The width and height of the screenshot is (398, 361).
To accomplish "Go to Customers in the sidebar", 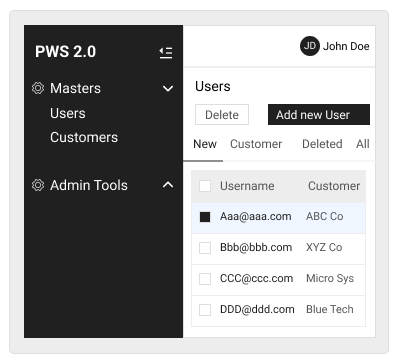I will click(84, 137).
